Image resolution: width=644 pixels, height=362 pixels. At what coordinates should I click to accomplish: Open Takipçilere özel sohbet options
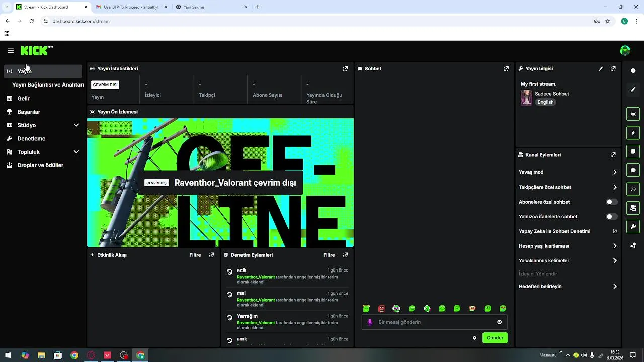pyautogui.click(x=568, y=187)
